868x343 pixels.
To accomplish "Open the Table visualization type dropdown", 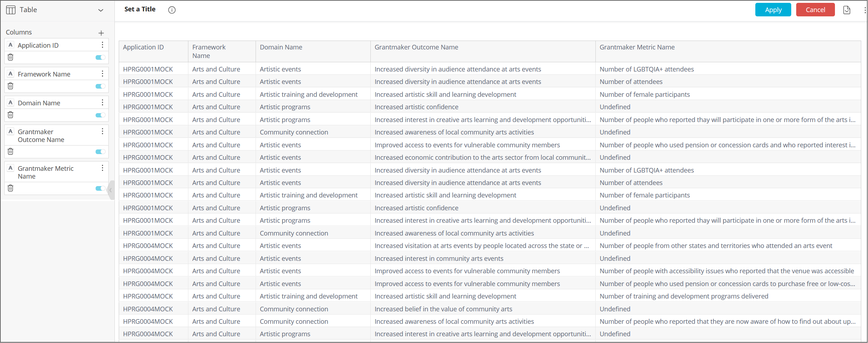I will pyautogui.click(x=101, y=10).
